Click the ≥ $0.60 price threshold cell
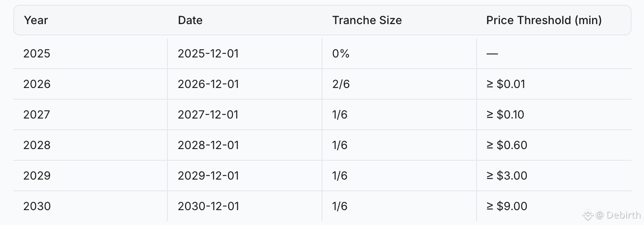Viewport: 644px width, 225px height. 507,145
